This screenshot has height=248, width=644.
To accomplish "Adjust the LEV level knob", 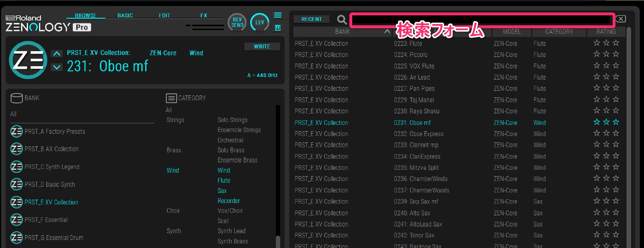I will [260, 22].
